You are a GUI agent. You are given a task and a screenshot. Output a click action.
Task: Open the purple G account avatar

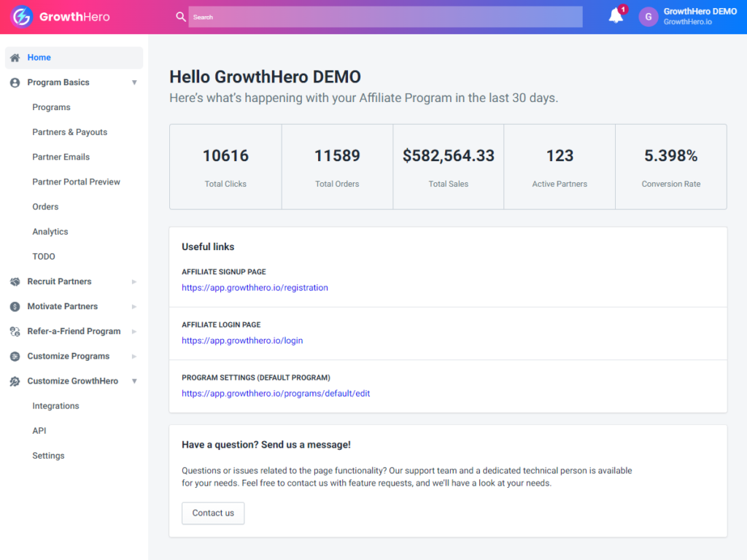click(648, 17)
